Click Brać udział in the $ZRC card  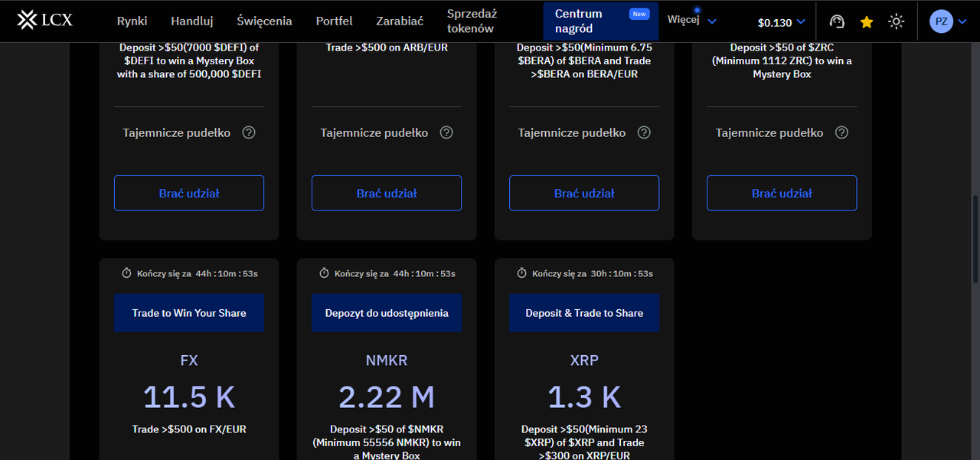(782, 193)
